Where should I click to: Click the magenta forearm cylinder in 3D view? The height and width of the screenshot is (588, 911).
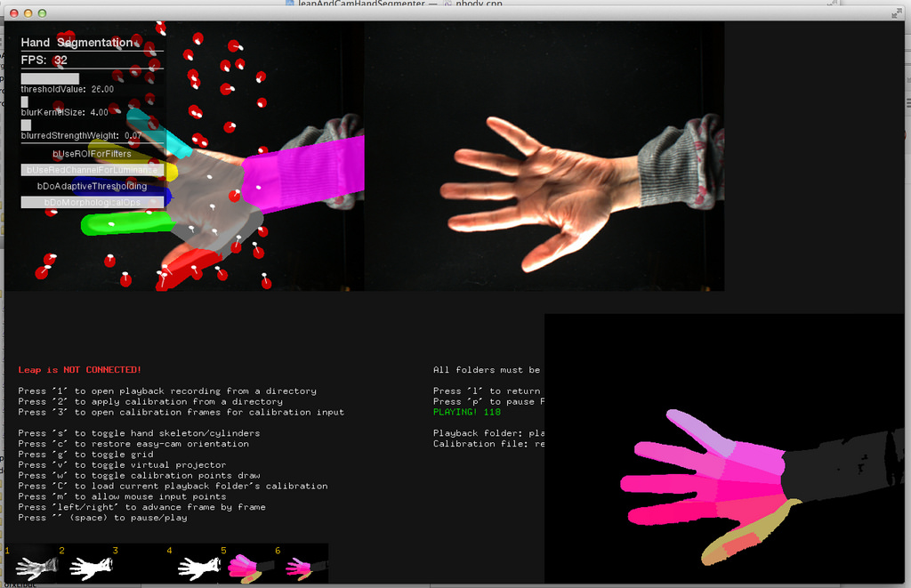pyautogui.click(x=305, y=173)
